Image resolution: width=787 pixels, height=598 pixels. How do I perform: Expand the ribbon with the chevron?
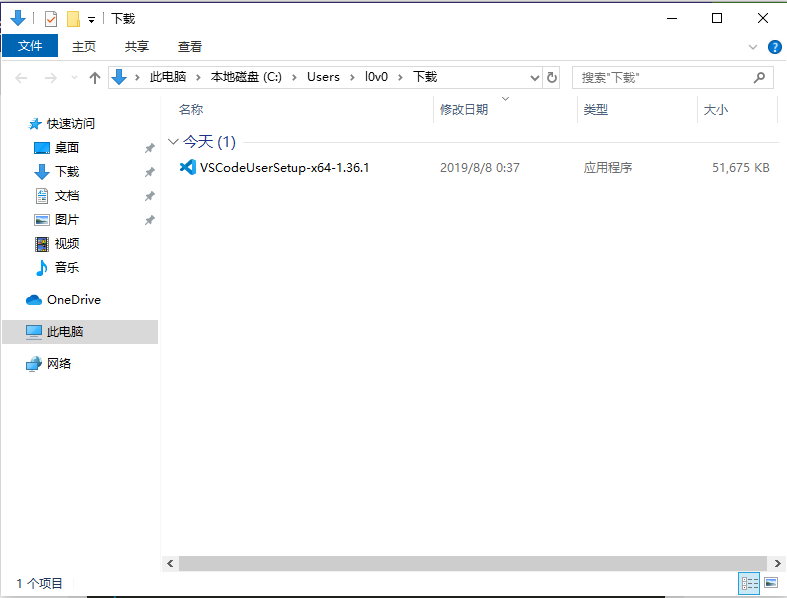(x=752, y=47)
